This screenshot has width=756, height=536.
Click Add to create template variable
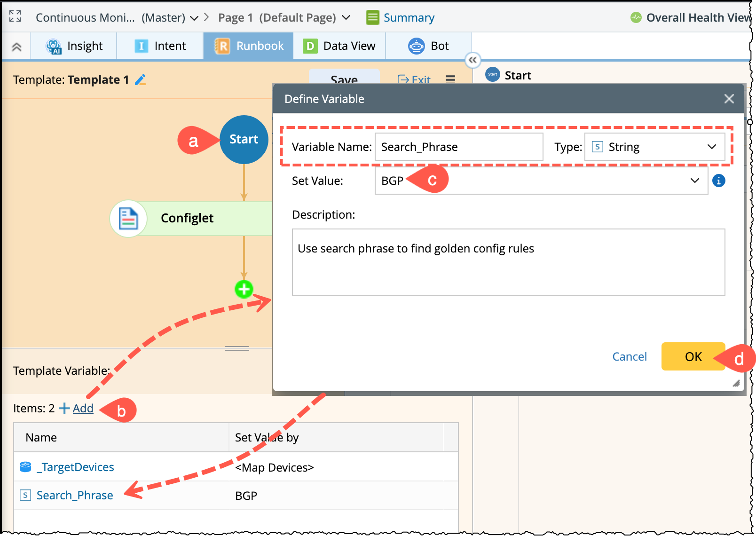pos(82,409)
